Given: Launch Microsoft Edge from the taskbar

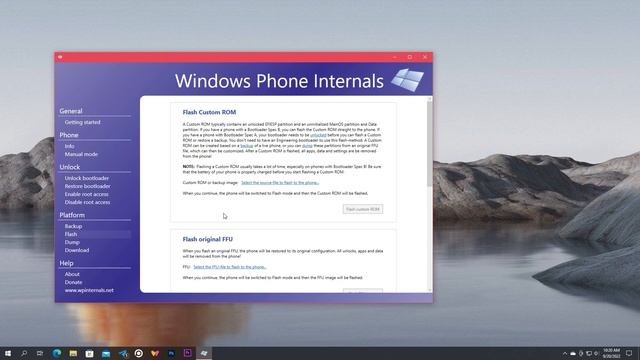Looking at the screenshot, I should pyautogui.click(x=57, y=353).
